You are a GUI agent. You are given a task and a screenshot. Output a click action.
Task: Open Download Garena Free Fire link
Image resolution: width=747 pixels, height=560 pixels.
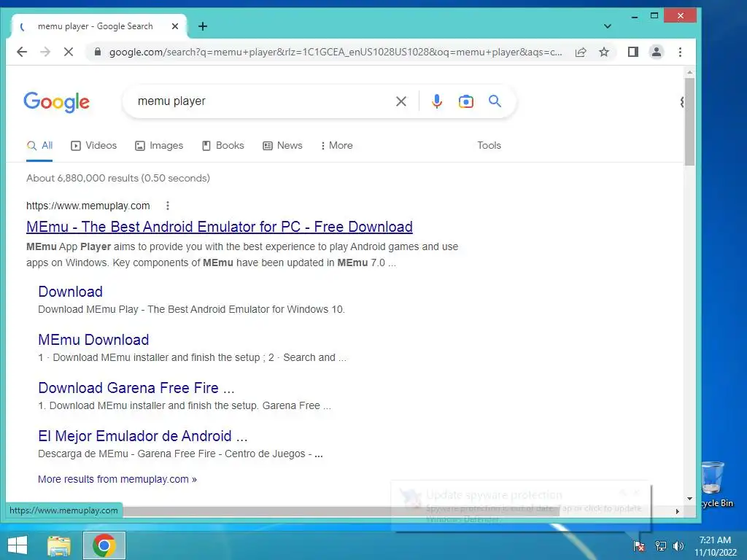point(136,388)
